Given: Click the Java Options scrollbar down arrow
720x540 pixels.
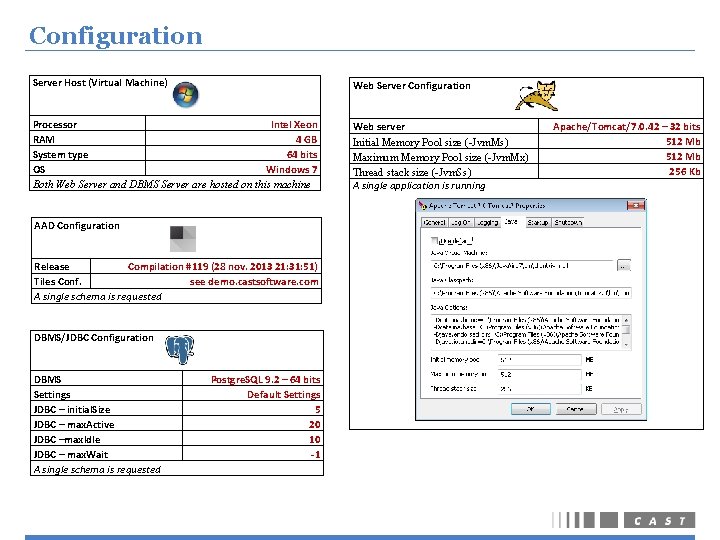Looking at the screenshot, I should [x=627, y=345].
